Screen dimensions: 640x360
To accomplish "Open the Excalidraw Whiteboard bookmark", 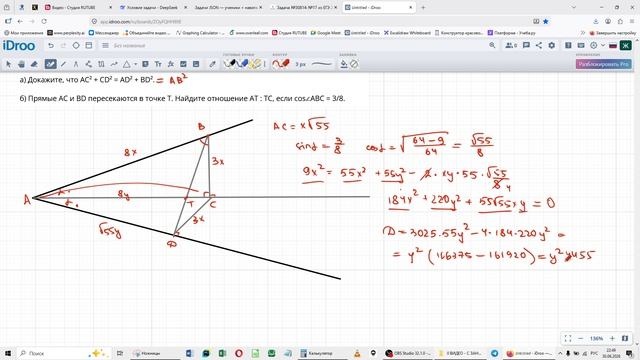I will tap(407, 33).
